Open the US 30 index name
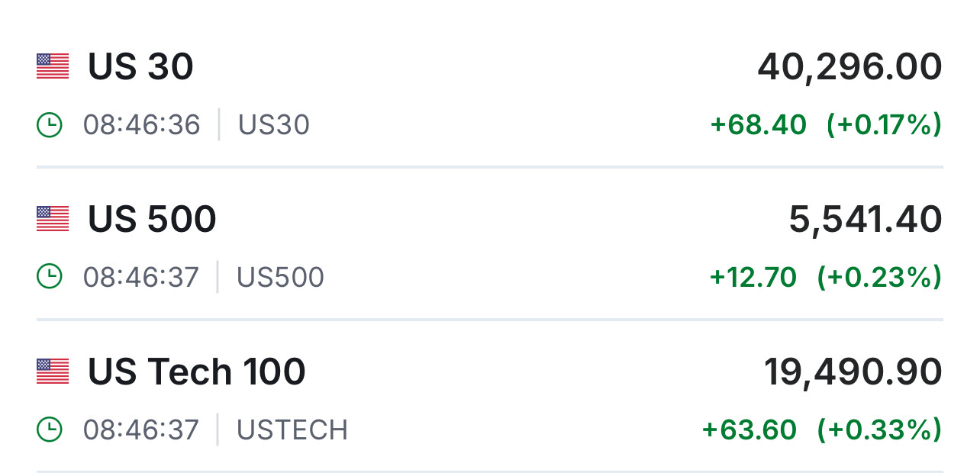The image size is (980, 473). [140, 67]
